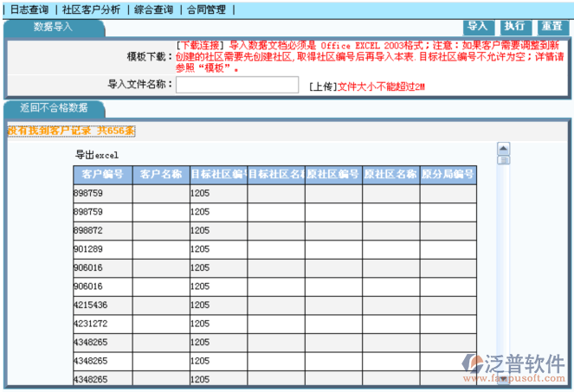This screenshot has height=392, width=574.
Task: Open the 社区客户分析 menu
Action: tap(91, 10)
